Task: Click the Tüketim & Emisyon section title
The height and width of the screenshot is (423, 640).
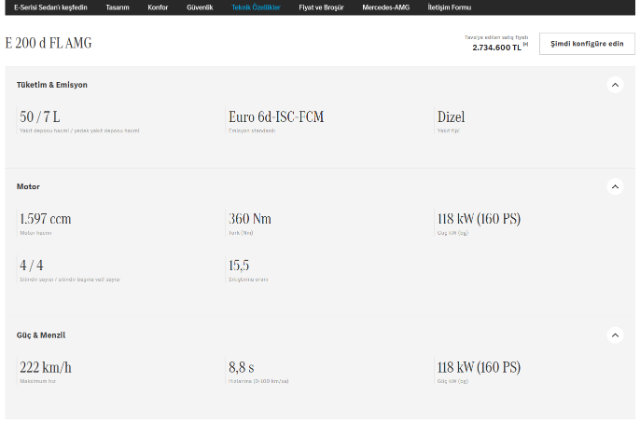Action: pos(52,85)
